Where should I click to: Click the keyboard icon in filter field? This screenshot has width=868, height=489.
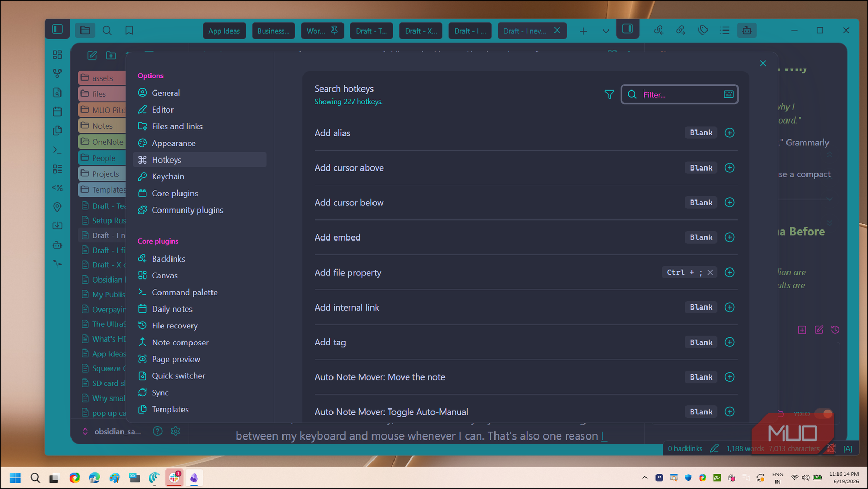729,94
